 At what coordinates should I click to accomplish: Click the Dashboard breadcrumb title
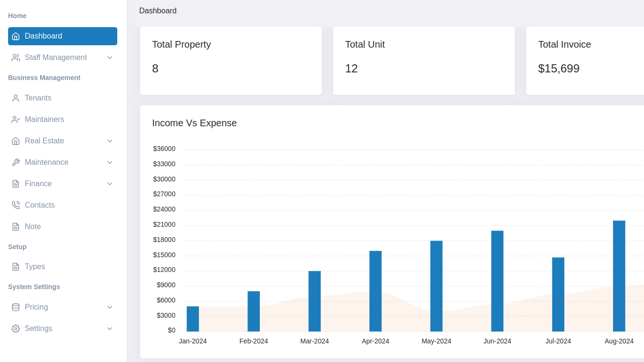tap(158, 10)
